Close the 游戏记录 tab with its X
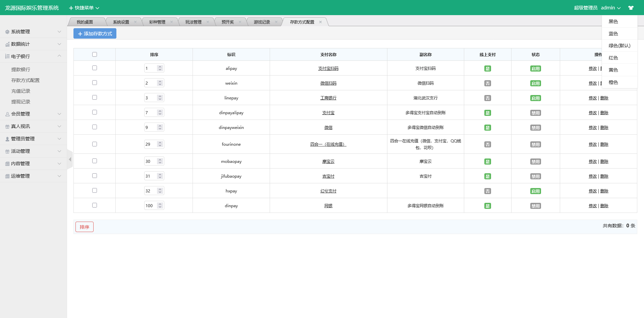 pos(276,22)
